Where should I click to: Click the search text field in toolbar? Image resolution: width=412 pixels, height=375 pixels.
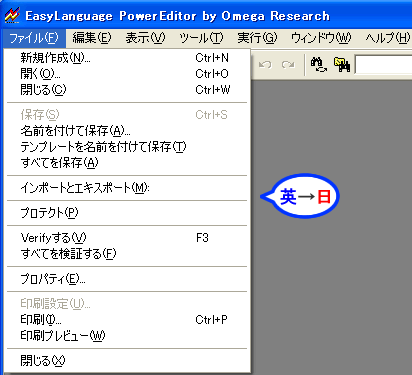coord(383,64)
